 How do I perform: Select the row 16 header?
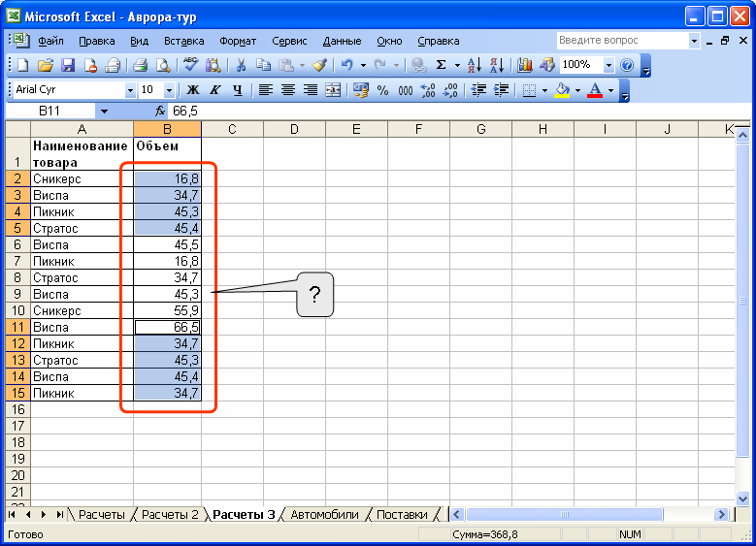[17, 409]
